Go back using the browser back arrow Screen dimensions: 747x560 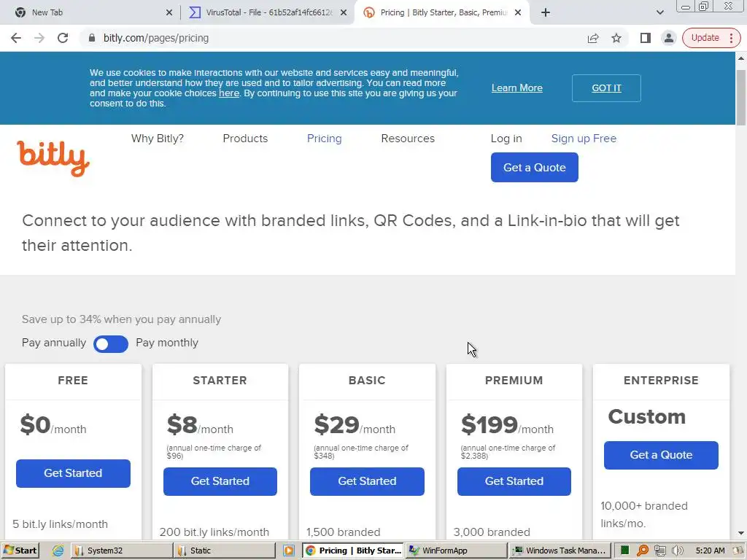pos(16,38)
